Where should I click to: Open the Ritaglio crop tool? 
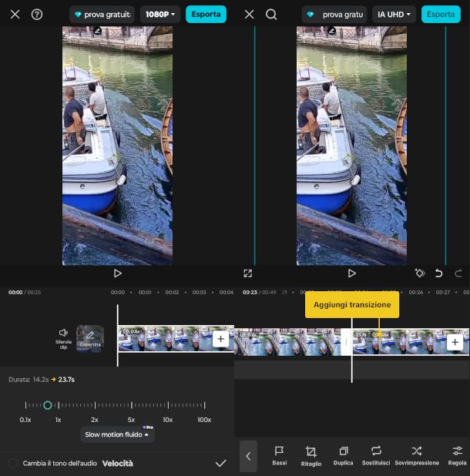pos(311,456)
